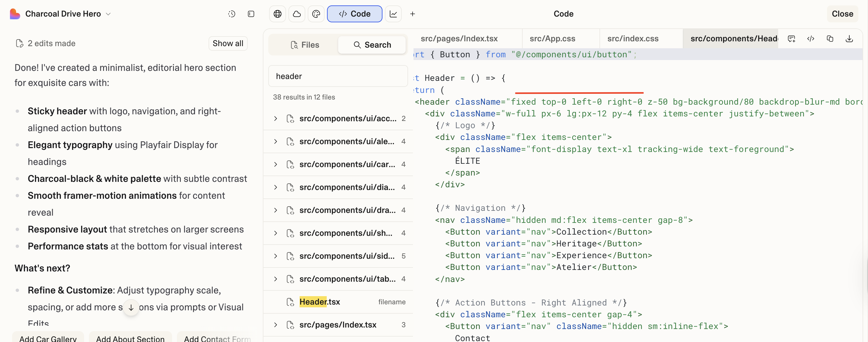Expand src/components/ui/sid... search results
The image size is (868, 342).
[276, 256]
